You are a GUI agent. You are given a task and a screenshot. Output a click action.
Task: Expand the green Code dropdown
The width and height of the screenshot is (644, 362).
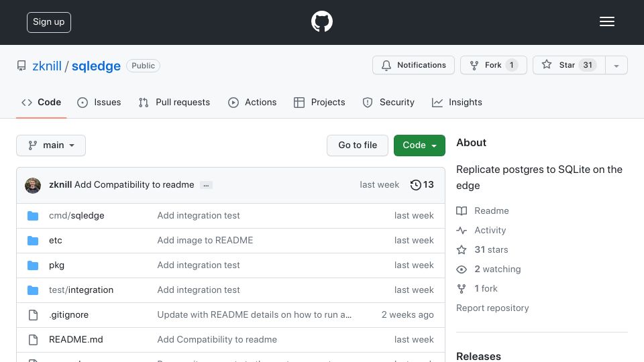(x=419, y=145)
